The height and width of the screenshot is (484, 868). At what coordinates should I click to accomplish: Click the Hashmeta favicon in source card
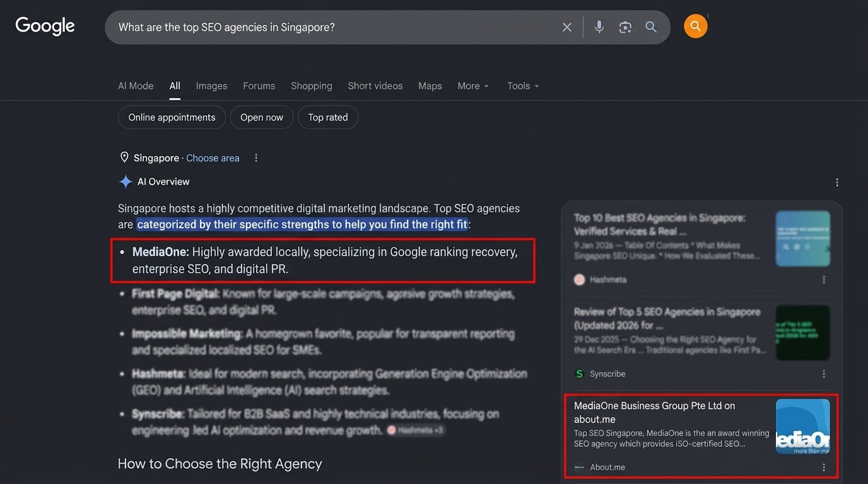pos(579,279)
